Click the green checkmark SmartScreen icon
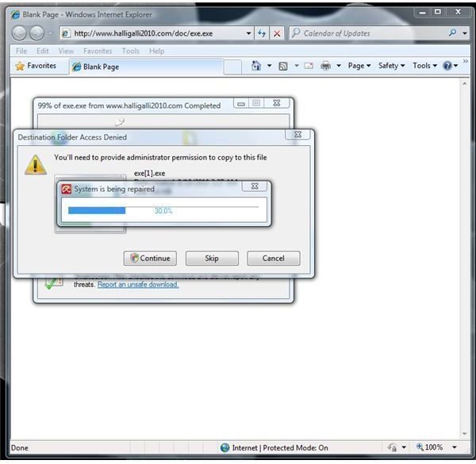476x464 pixels. [x=54, y=283]
